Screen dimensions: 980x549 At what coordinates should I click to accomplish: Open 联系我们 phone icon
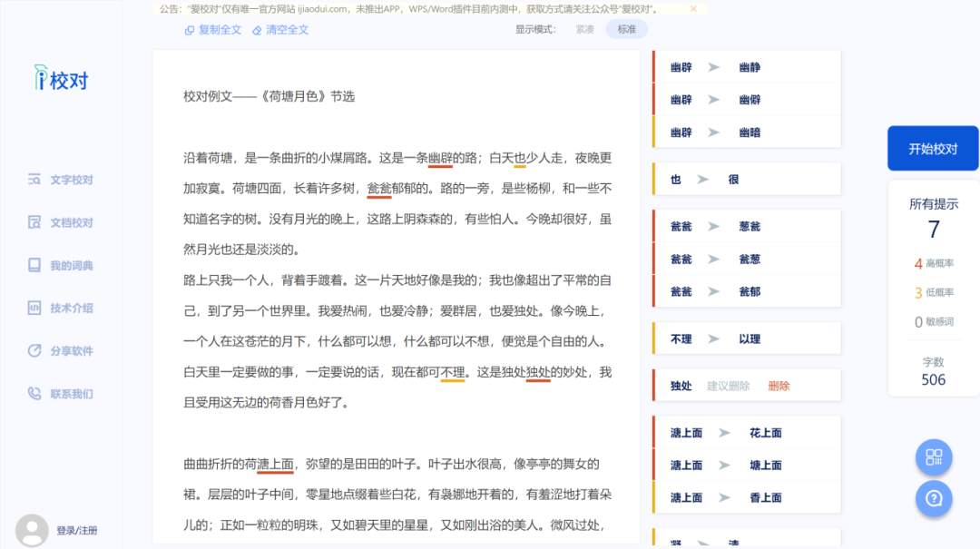pyautogui.click(x=34, y=393)
